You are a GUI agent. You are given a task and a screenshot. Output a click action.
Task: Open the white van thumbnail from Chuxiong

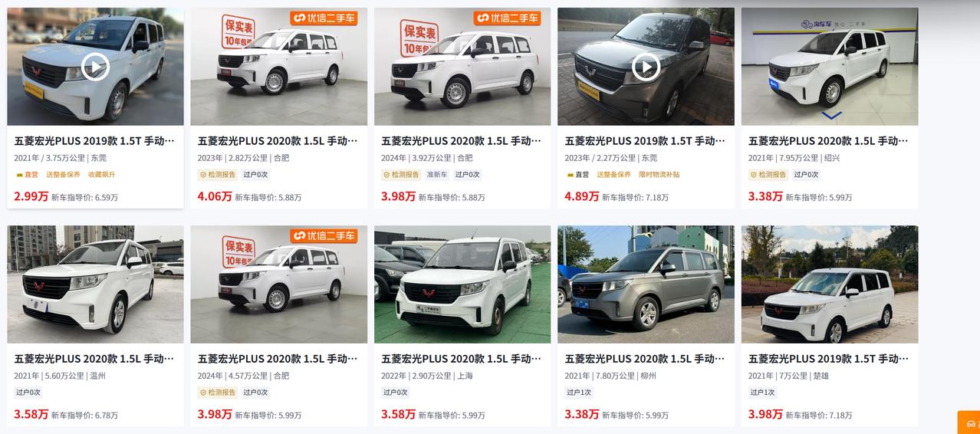[830, 284]
